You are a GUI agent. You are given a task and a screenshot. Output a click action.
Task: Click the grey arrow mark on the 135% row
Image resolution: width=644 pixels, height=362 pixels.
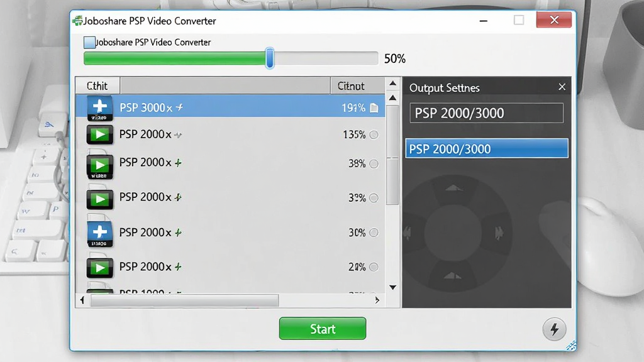point(178,134)
